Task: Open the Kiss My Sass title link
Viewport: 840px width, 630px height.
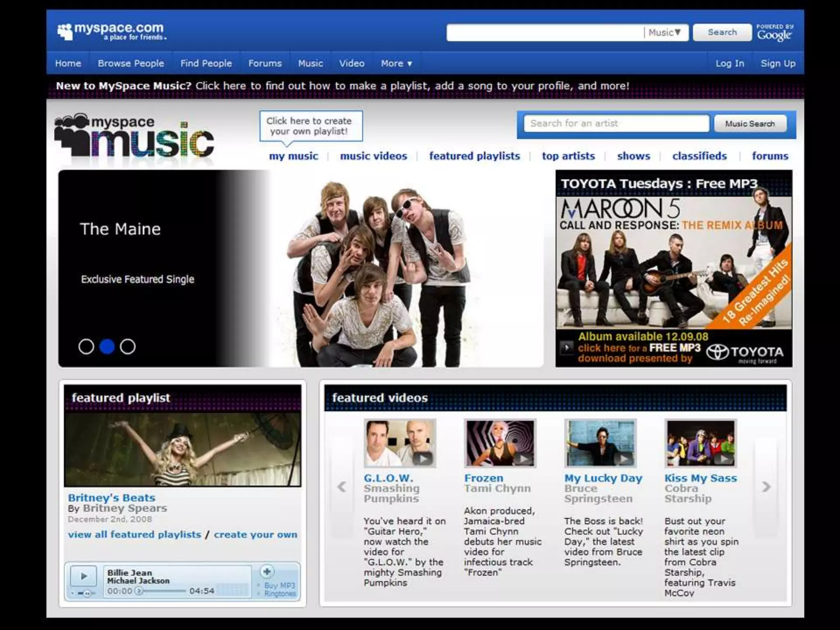Action: (x=701, y=478)
